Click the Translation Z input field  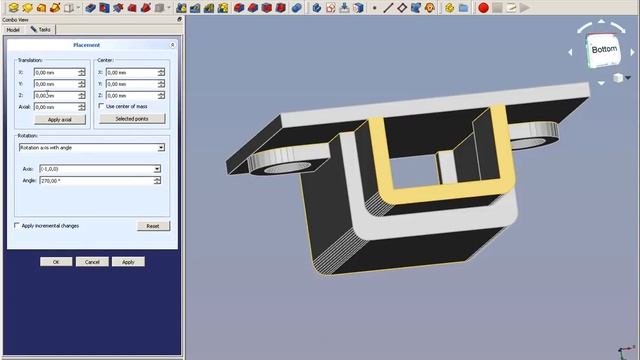coord(56,95)
